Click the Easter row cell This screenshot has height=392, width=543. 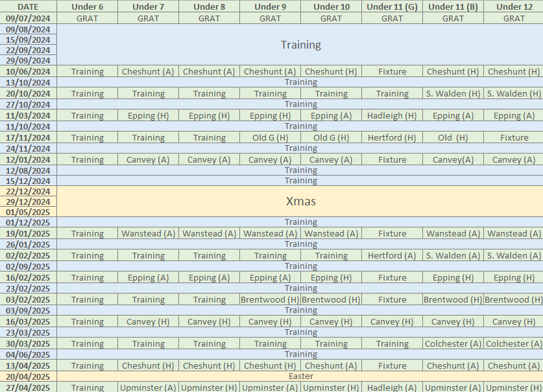pyautogui.click(x=300, y=376)
